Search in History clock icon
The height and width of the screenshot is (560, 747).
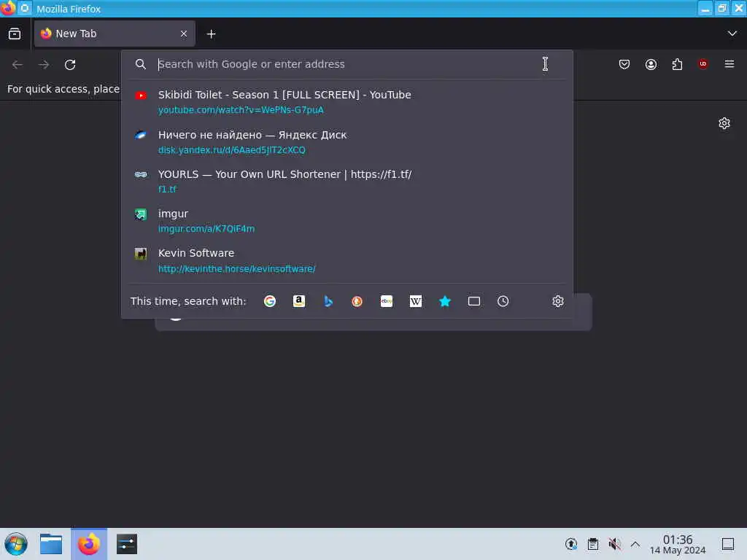click(503, 301)
